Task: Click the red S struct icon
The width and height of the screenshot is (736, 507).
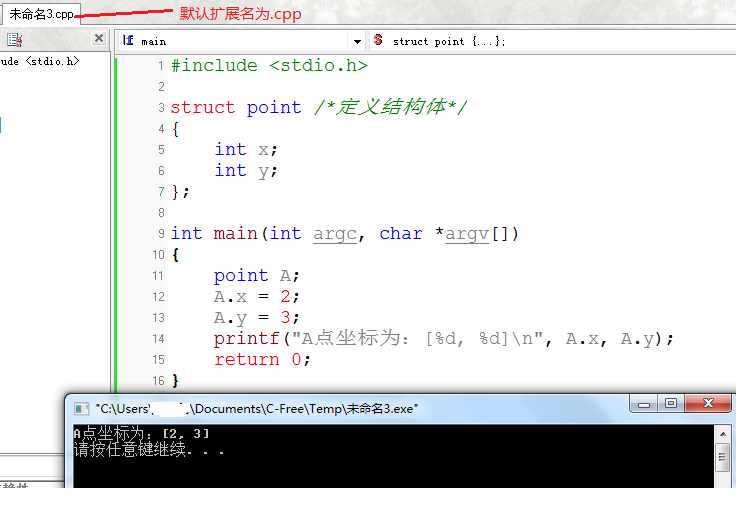Action: click(378, 40)
